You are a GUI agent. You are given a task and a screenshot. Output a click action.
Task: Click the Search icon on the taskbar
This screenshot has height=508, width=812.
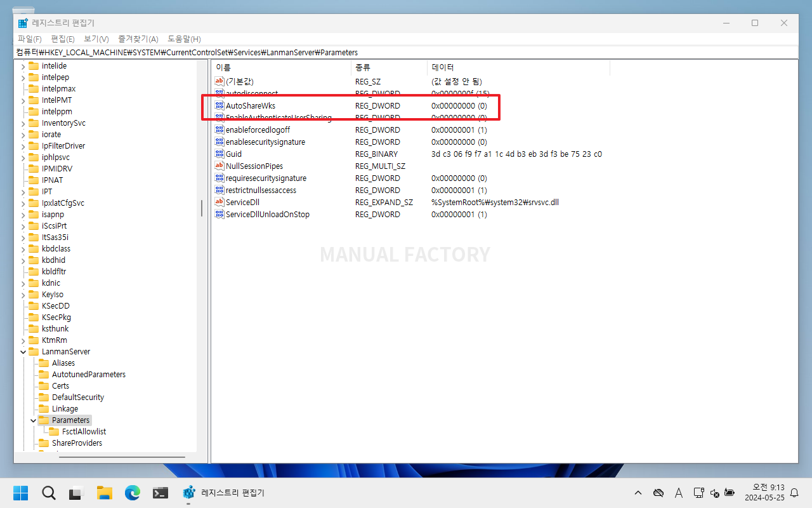point(49,492)
